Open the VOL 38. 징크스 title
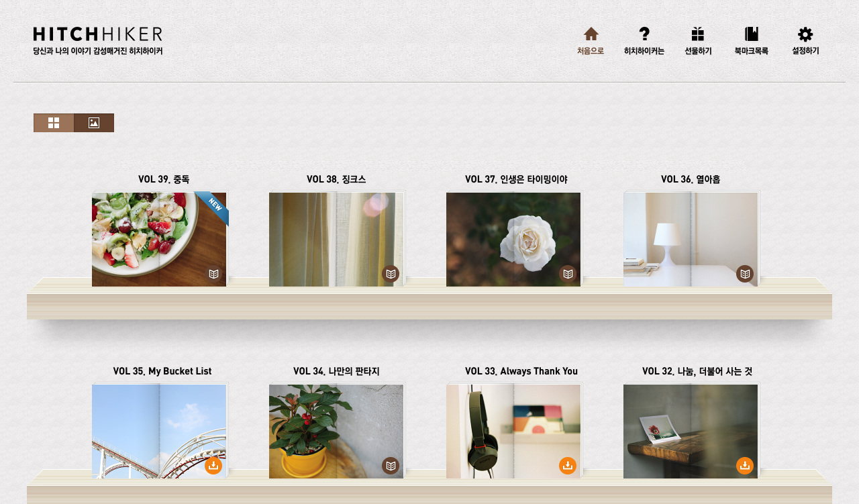 click(x=336, y=179)
